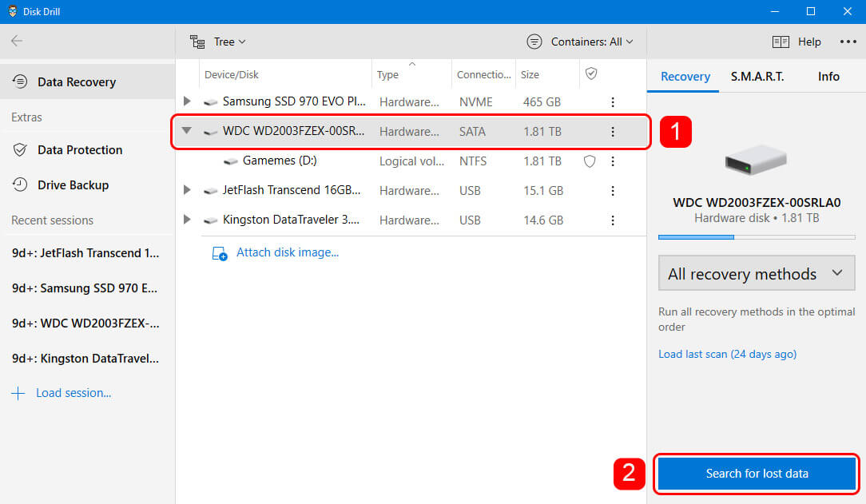Click the Load session link
866x504 pixels.
pyautogui.click(x=73, y=392)
